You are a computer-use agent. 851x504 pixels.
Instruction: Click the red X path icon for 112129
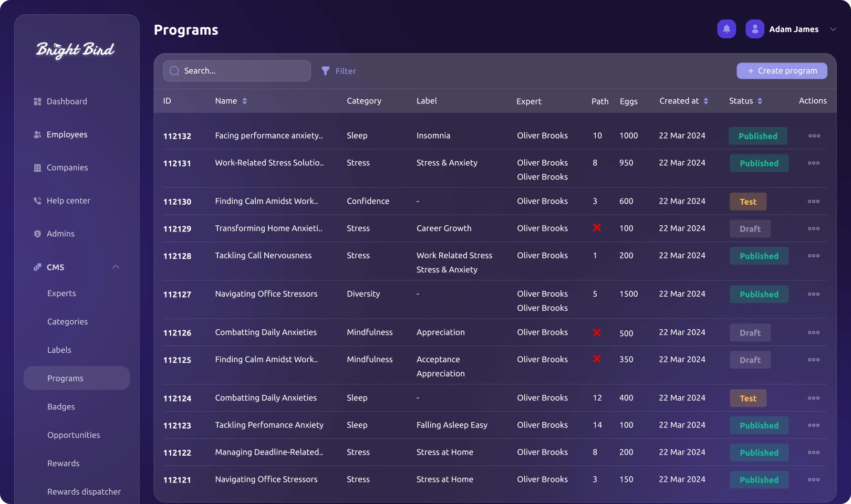pos(597,228)
